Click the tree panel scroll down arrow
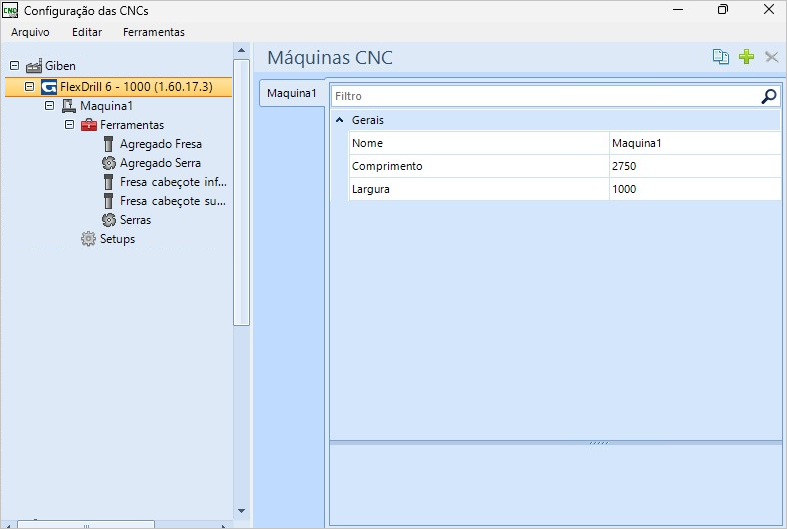The height and width of the screenshot is (529, 787). pos(241,511)
